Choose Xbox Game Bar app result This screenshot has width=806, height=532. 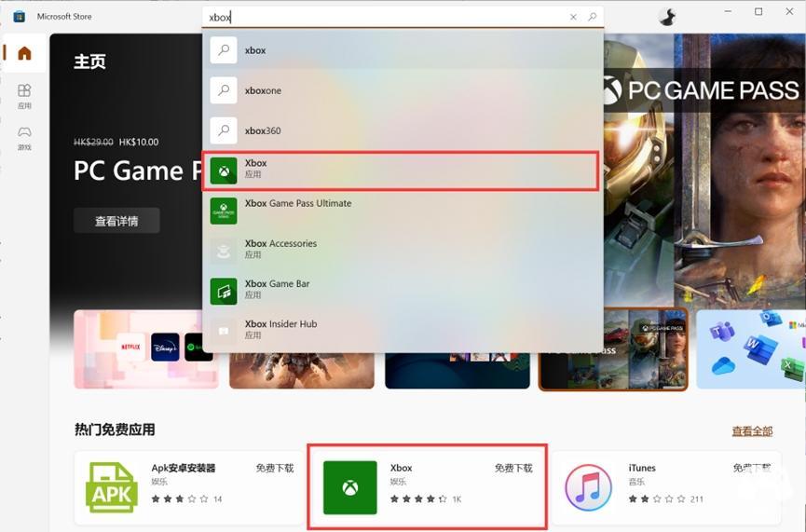[x=403, y=291]
